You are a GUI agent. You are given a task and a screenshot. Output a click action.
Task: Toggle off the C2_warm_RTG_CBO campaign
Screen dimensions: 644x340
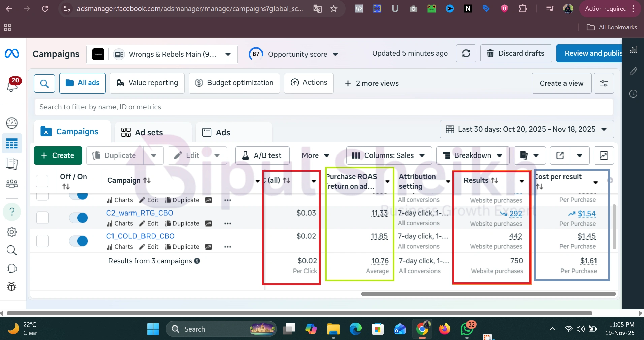[78, 218]
